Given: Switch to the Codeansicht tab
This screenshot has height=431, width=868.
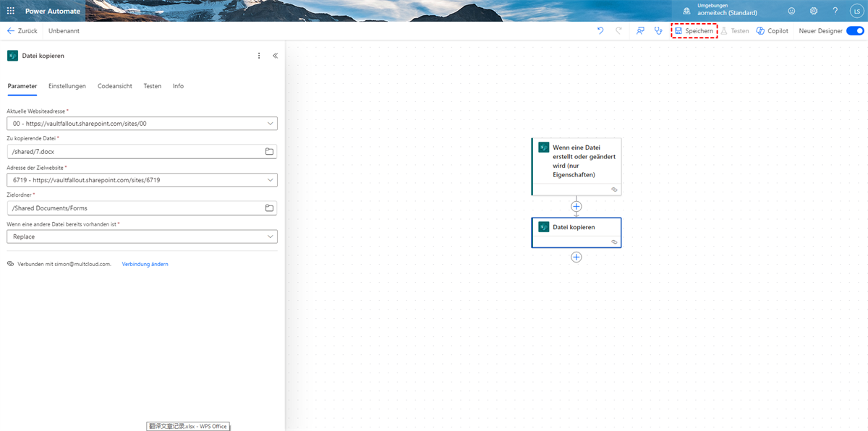Looking at the screenshot, I should click(115, 86).
